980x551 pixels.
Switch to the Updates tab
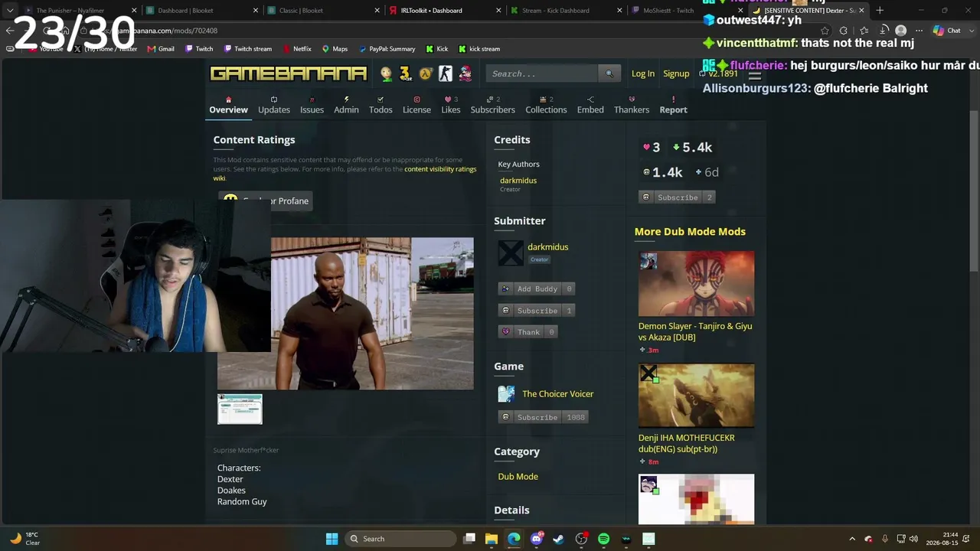(274, 105)
